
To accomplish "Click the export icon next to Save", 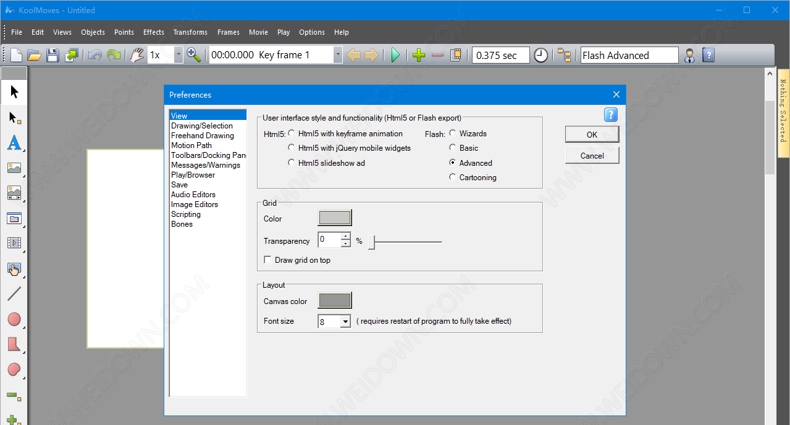I will tap(72, 55).
